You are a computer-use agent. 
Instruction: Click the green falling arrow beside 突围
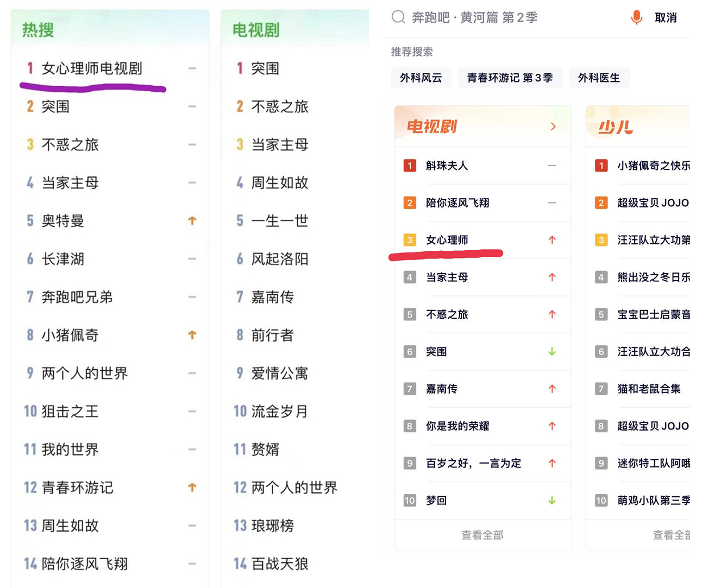(552, 352)
